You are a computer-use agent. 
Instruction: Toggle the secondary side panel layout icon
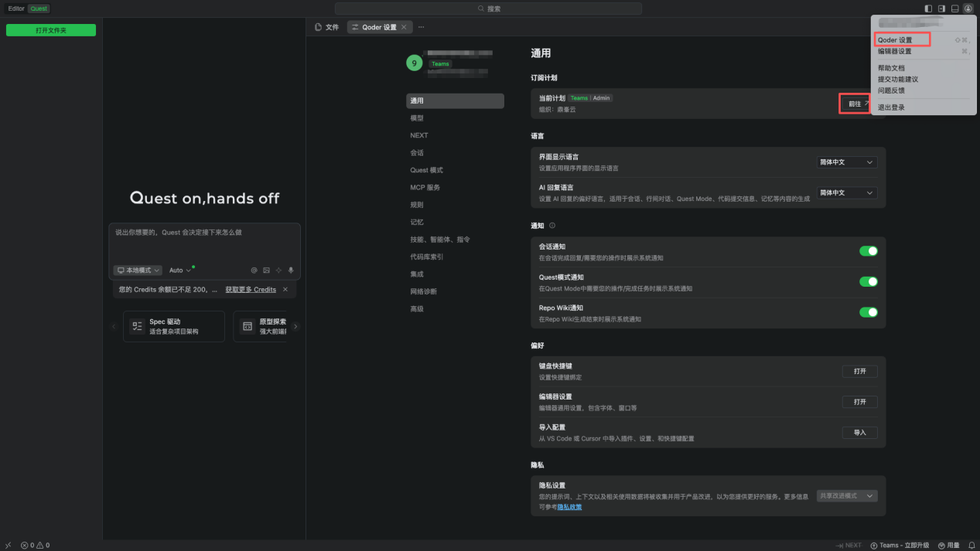(x=941, y=9)
